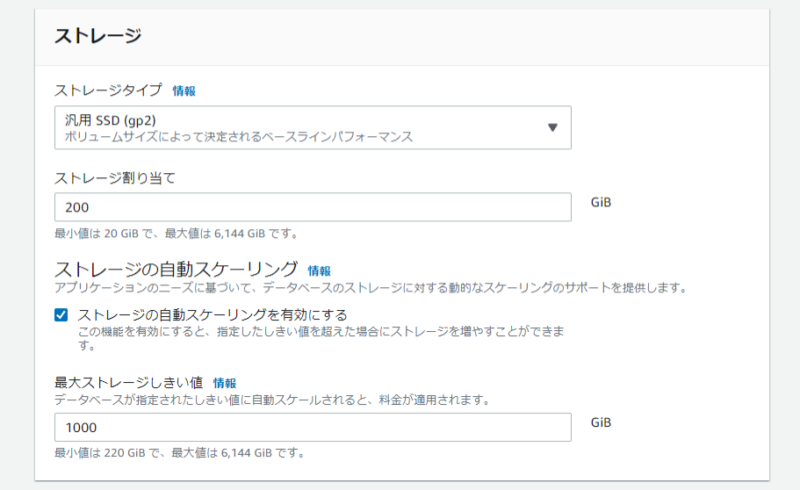Click the GiB unit beside the 200 field

(601, 203)
